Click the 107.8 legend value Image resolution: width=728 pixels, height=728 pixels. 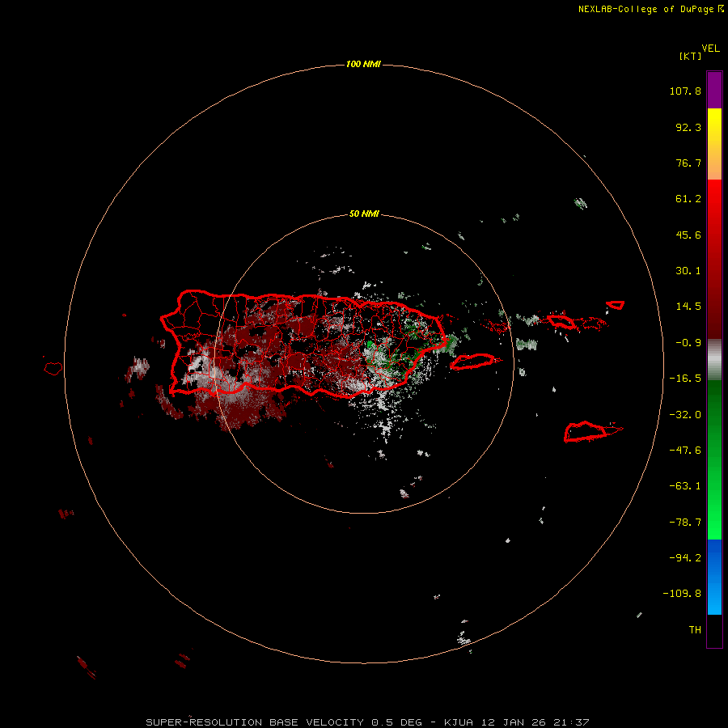685,91
